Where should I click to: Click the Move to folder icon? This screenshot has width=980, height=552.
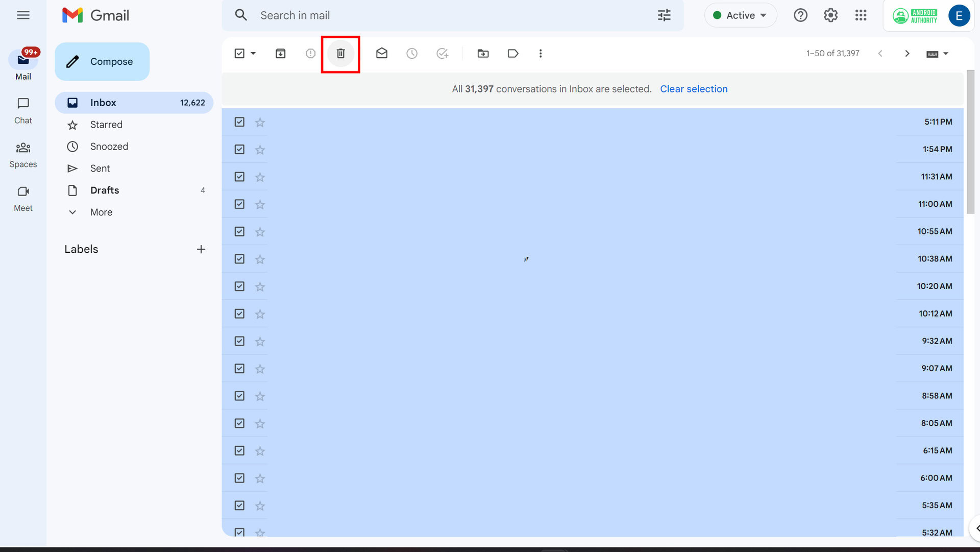pos(482,54)
